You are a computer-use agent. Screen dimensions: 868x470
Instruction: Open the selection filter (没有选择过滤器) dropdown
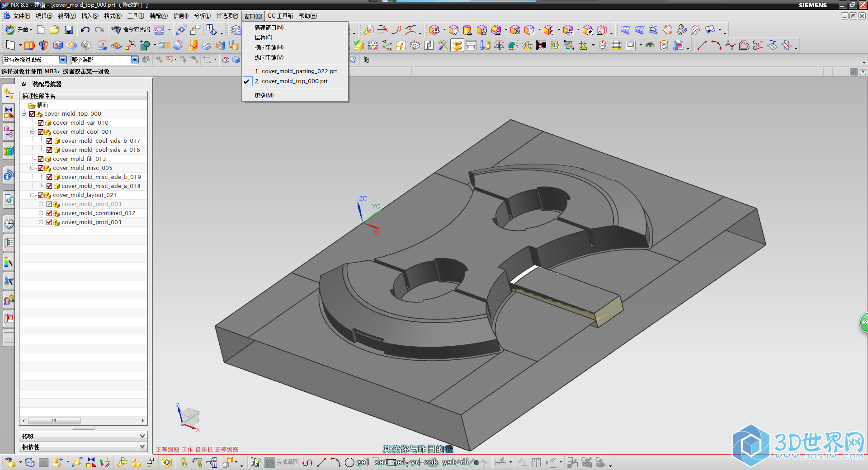pos(63,60)
